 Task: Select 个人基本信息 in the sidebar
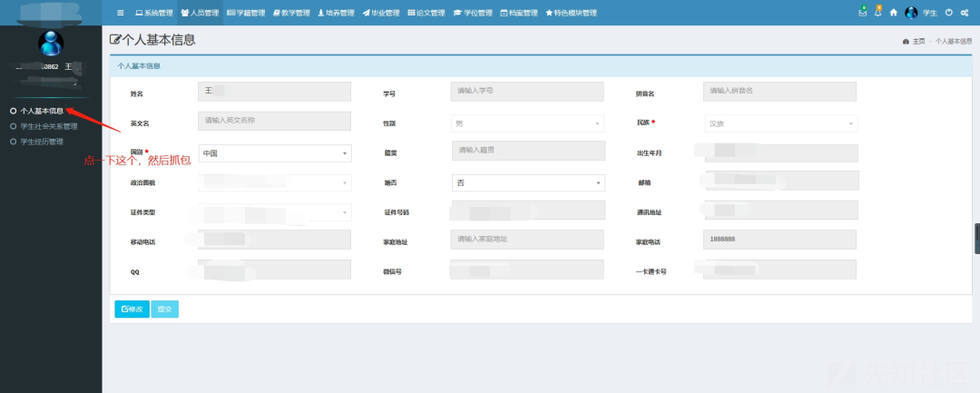click(x=42, y=112)
